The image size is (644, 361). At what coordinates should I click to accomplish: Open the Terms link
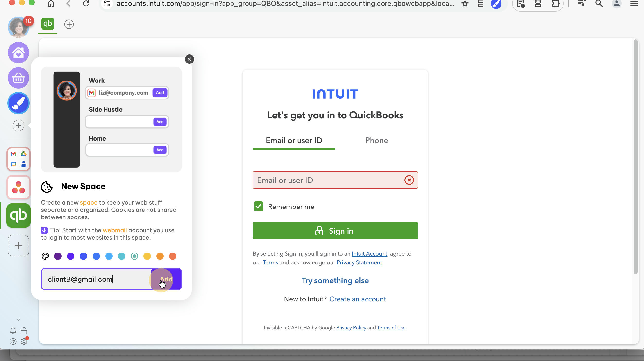point(270,262)
